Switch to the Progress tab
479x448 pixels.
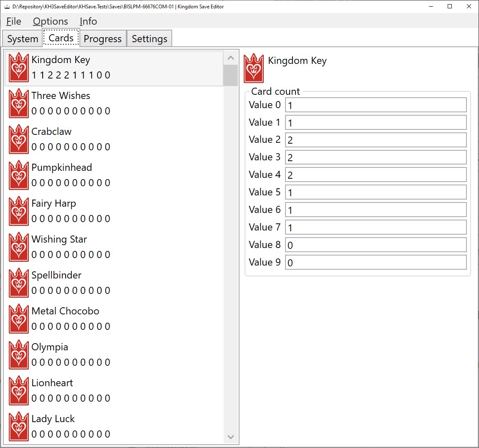[103, 39]
